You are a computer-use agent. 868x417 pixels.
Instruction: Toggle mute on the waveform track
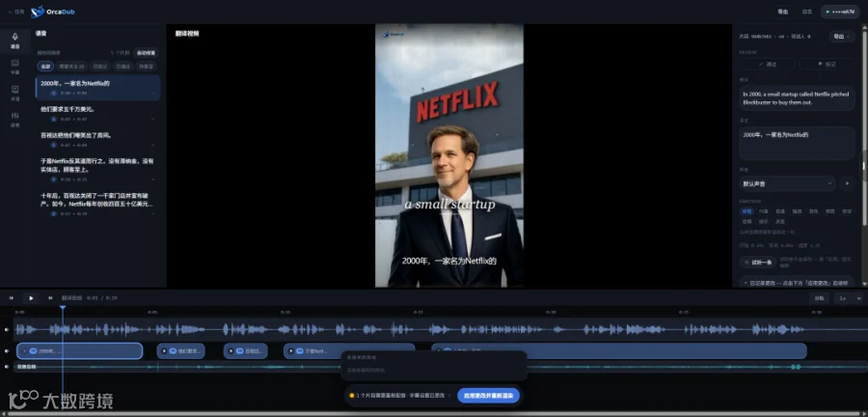7,329
